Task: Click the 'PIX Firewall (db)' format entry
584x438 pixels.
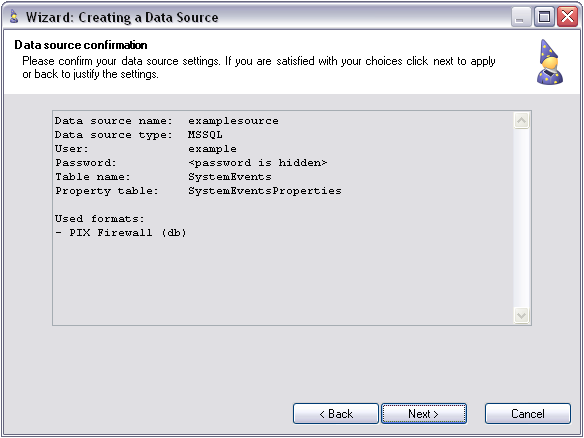Action: pos(121,233)
